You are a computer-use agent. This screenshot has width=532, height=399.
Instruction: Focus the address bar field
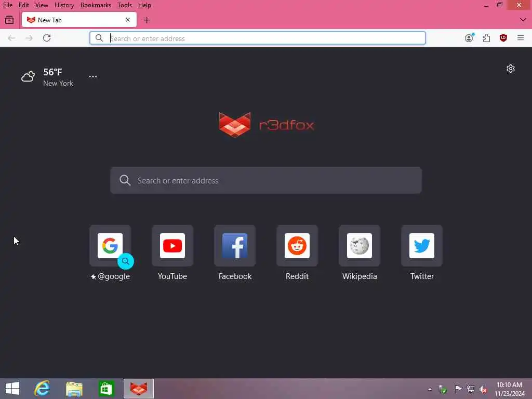pyautogui.click(x=258, y=38)
